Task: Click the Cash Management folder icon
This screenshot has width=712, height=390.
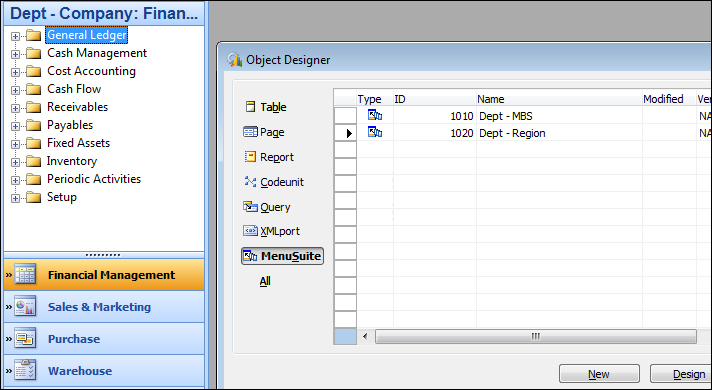Action: pos(34,54)
